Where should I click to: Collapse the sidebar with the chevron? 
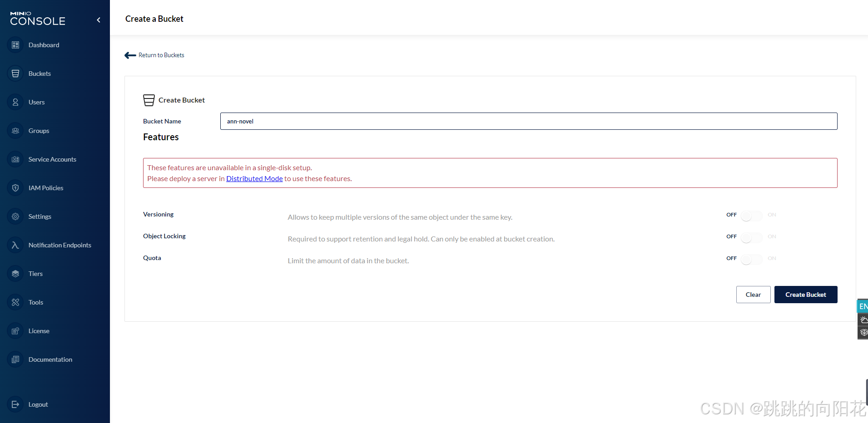[x=99, y=20]
